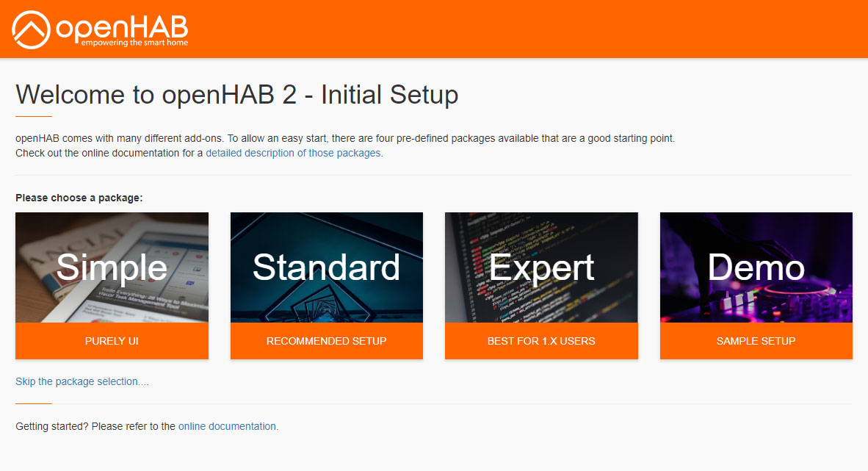Skip the package selection link

point(82,381)
